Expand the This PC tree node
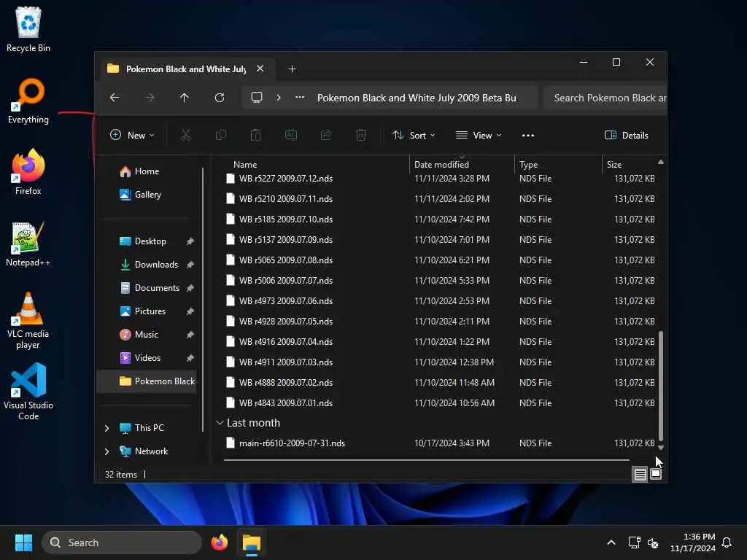Image resolution: width=747 pixels, height=560 pixels. coord(107,428)
